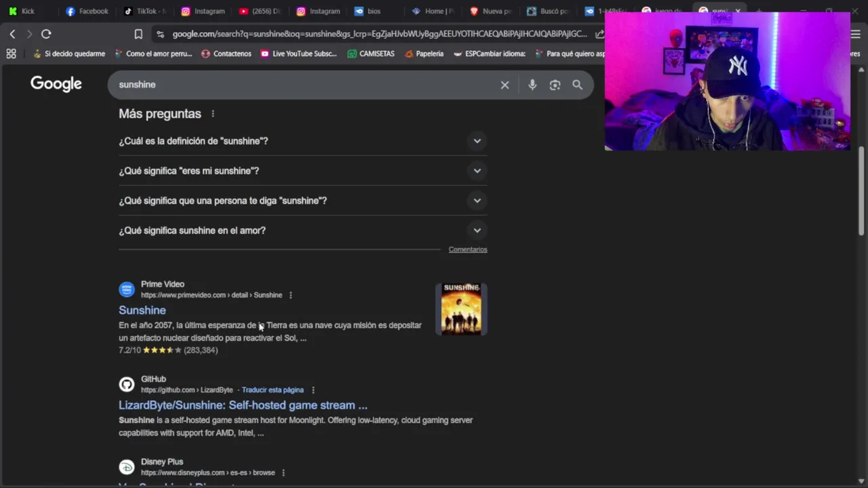
Task: Open the bookmarks bar apps grid icon
Action: pos(11,54)
